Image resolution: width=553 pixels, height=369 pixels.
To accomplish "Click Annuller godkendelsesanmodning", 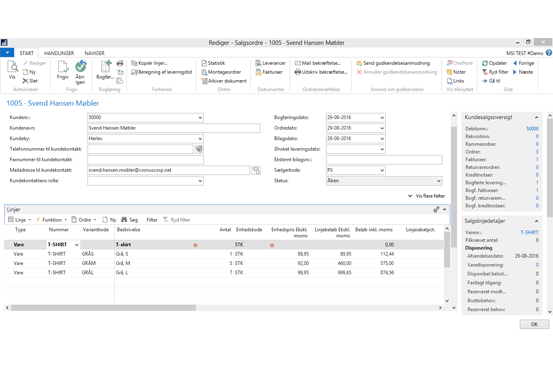I will [397, 72].
